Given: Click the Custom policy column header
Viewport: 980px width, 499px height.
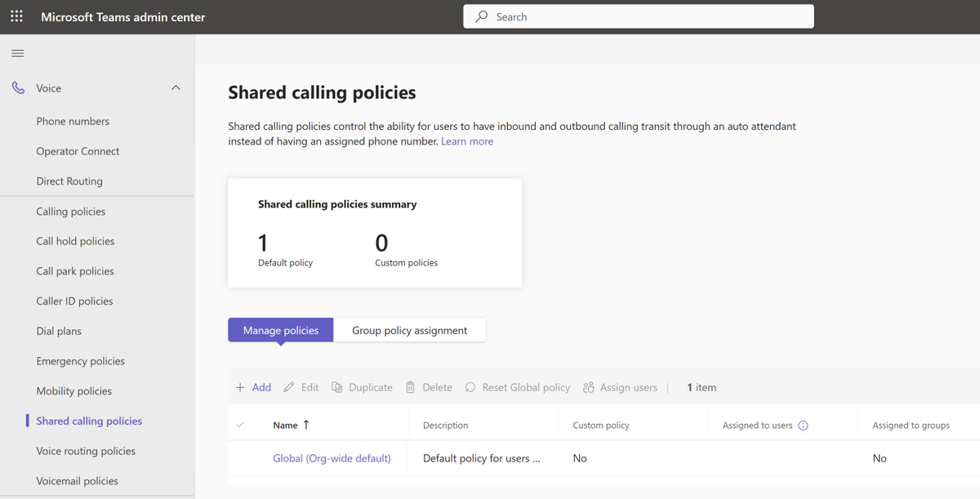Looking at the screenshot, I should pos(601,425).
